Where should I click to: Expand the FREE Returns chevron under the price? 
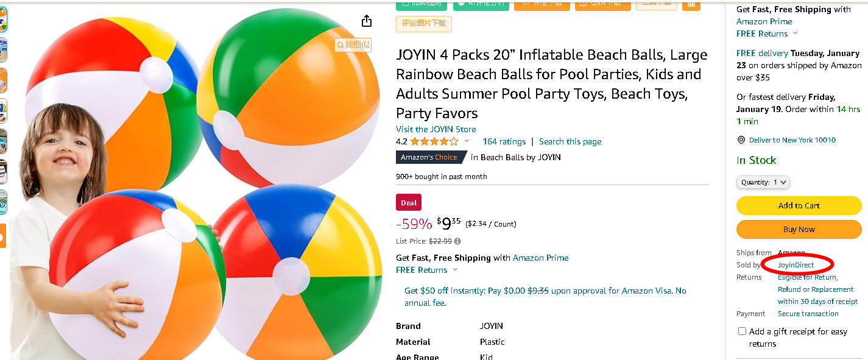click(455, 270)
